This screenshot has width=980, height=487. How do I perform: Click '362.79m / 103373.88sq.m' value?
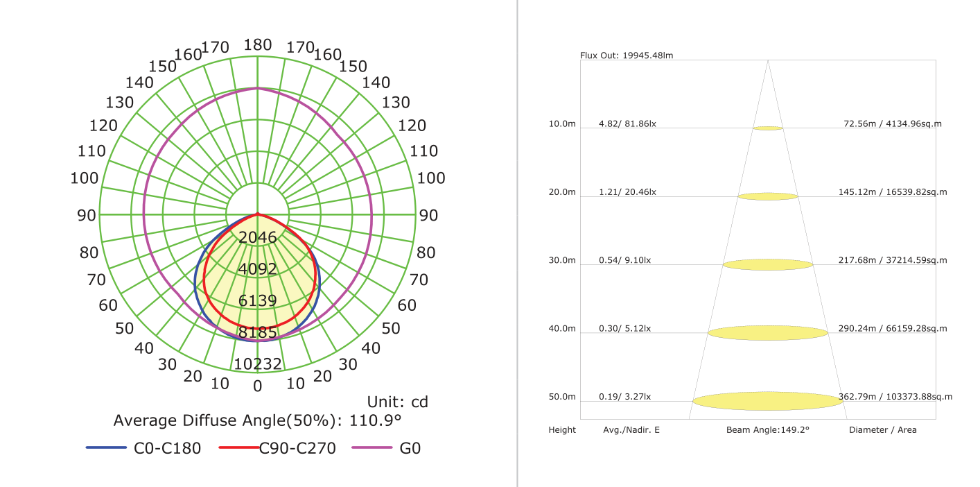coord(895,397)
